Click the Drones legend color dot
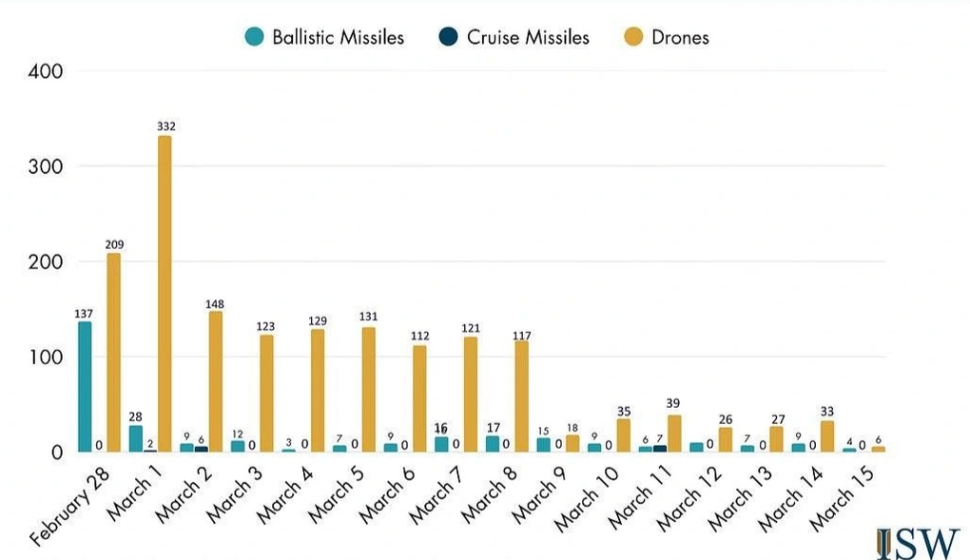The image size is (970, 560). pyautogui.click(x=632, y=38)
